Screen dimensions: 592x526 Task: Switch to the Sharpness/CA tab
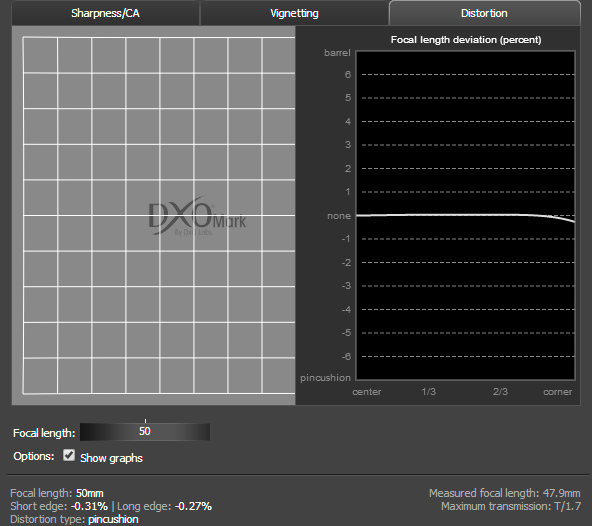tap(105, 13)
